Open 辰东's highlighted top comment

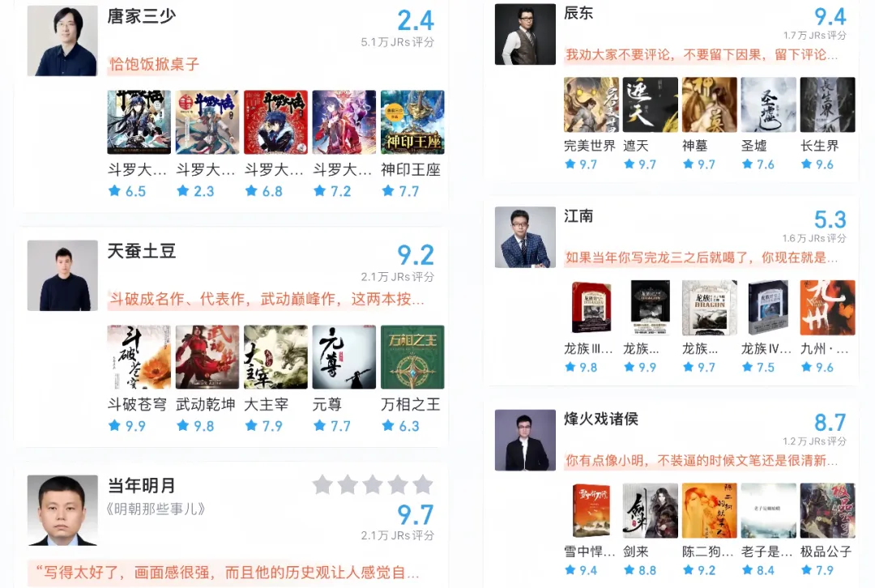coord(702,55)
